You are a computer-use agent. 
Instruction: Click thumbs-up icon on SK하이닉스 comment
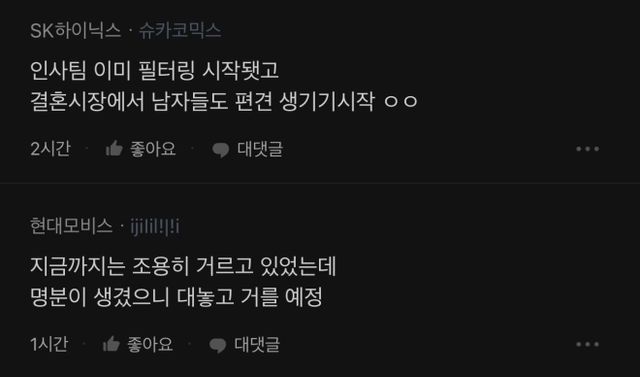pyautogui.click(x=114, y=149)
